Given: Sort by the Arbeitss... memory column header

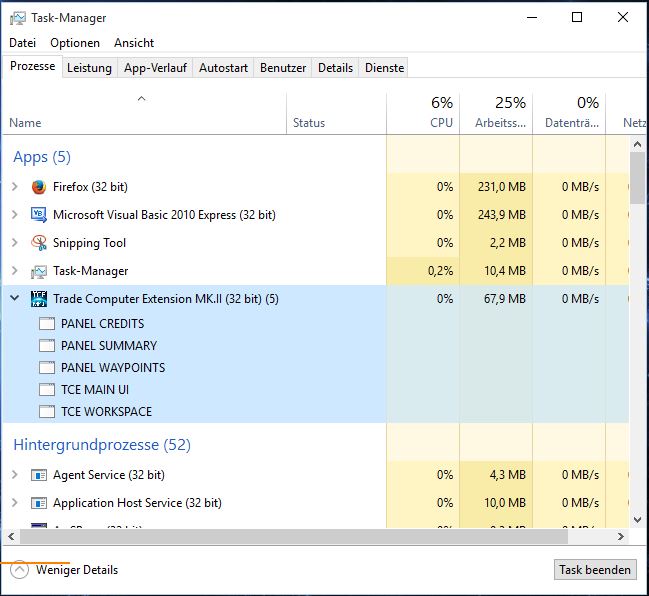Looking at the screenshot, I should pyautogui.click(x=496, y=114).
